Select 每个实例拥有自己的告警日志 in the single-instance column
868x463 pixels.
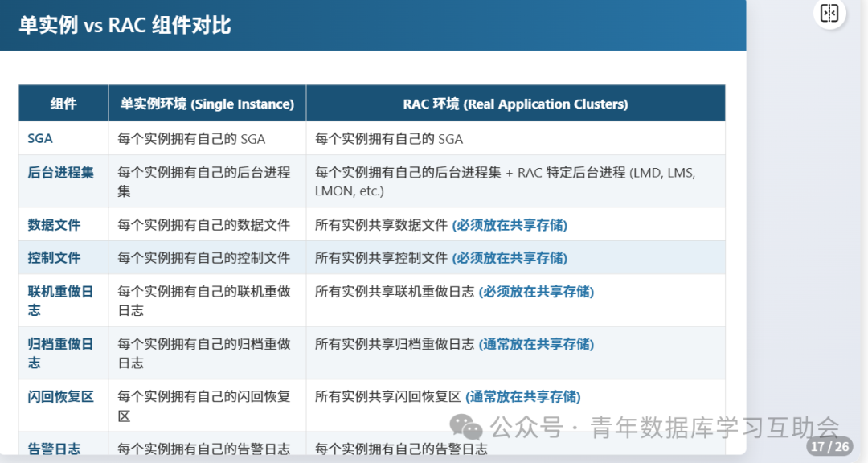[x=203, y=449]
